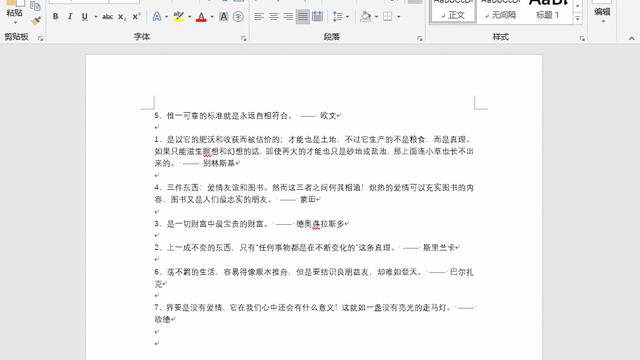Open font color dropdown arrow
Viewport: 640px width, 360px height.
pos(212,17)
